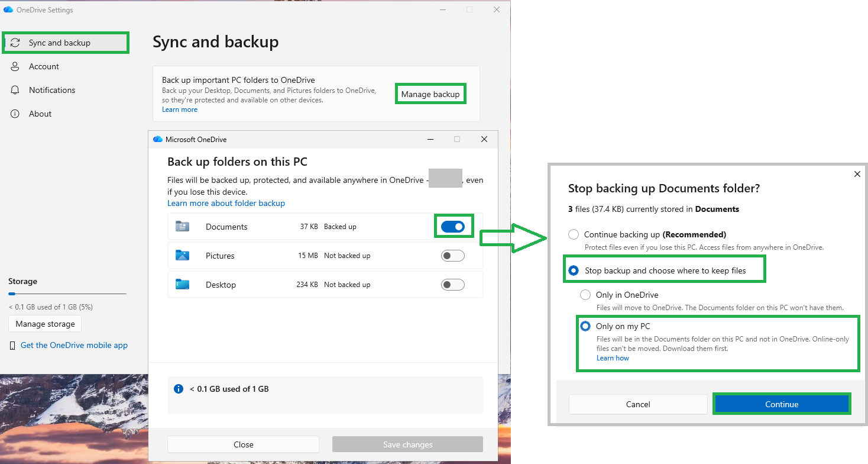The width and height of the screenshot is (868, 464).
Task: Click the mobile phone icon beside app link
Action: [12, 346]
